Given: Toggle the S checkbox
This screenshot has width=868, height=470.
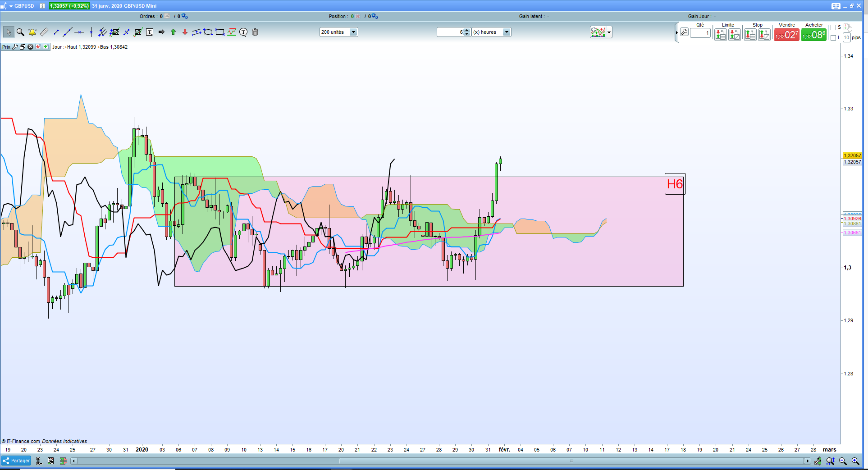Looking at the screenshot, I should 833,27.
